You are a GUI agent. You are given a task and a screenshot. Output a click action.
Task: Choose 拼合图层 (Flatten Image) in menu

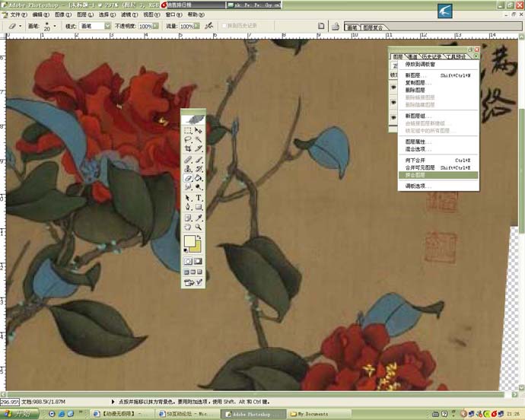pyautogui.click(x=438, y=175)
